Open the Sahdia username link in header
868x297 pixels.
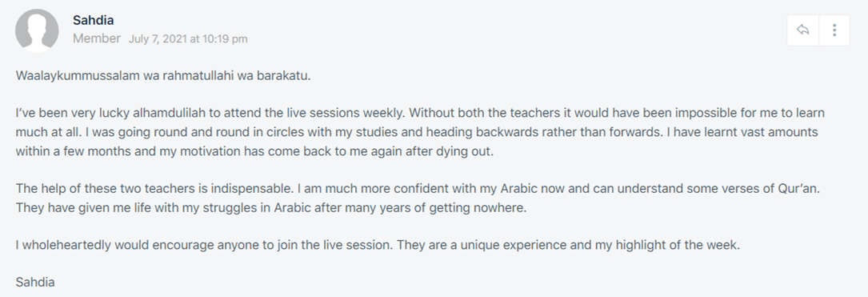93,21
